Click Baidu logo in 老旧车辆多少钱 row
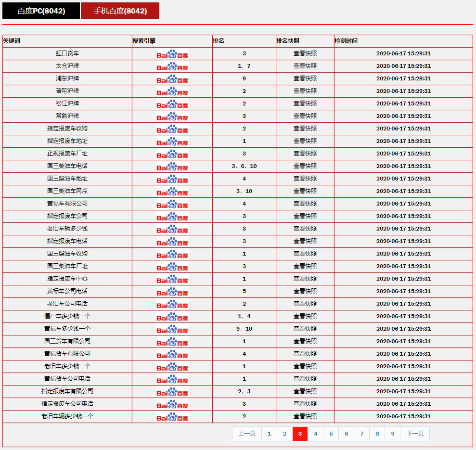Screen dimensions: 476x450 coord(172,229)
